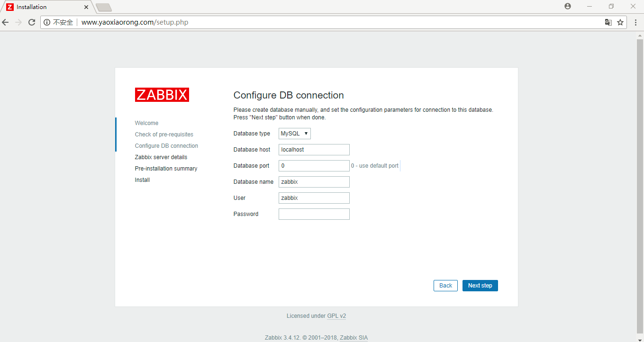Focus the Database port field
Viewport: 644px width, 342px height.
pyautogui.click(x=314, y=166)
